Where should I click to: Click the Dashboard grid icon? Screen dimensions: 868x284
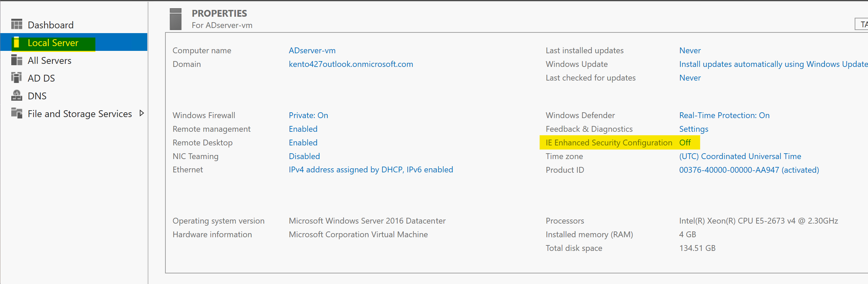coord(16,25)
